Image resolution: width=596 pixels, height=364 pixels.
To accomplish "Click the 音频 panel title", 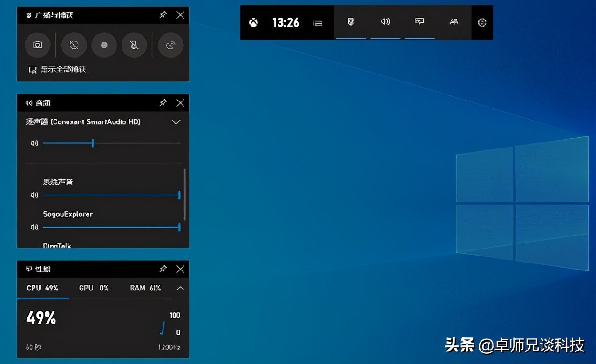I will (x=43, y=103).
